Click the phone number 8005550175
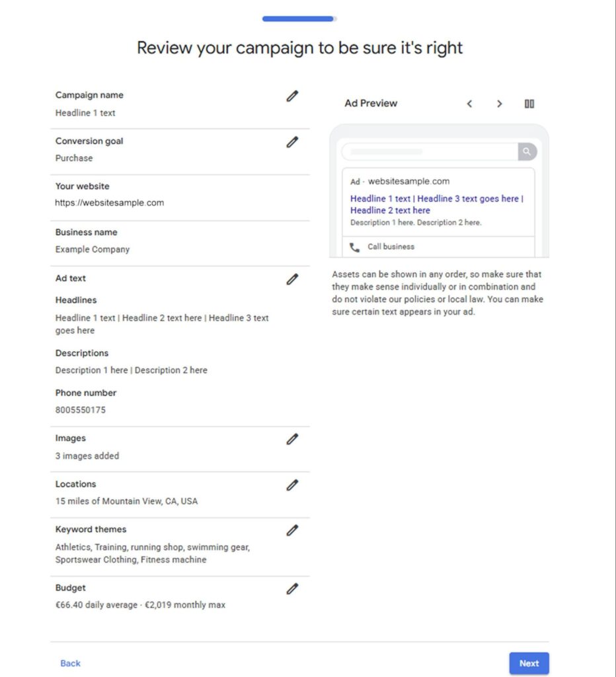The width and height of the screenshot is (616, 677). click(x=80, y=410)
